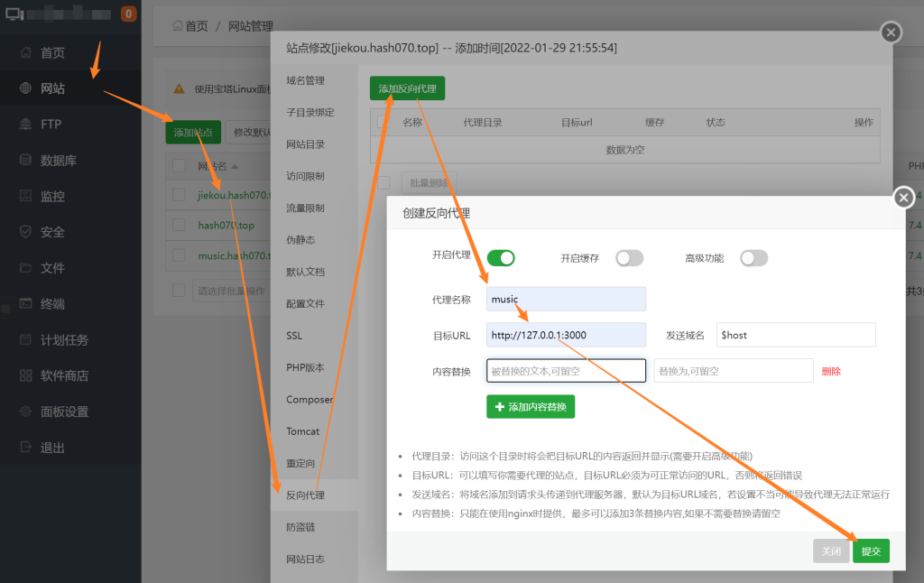Switch to the 默认文档 tab

[x=314, y=272]
